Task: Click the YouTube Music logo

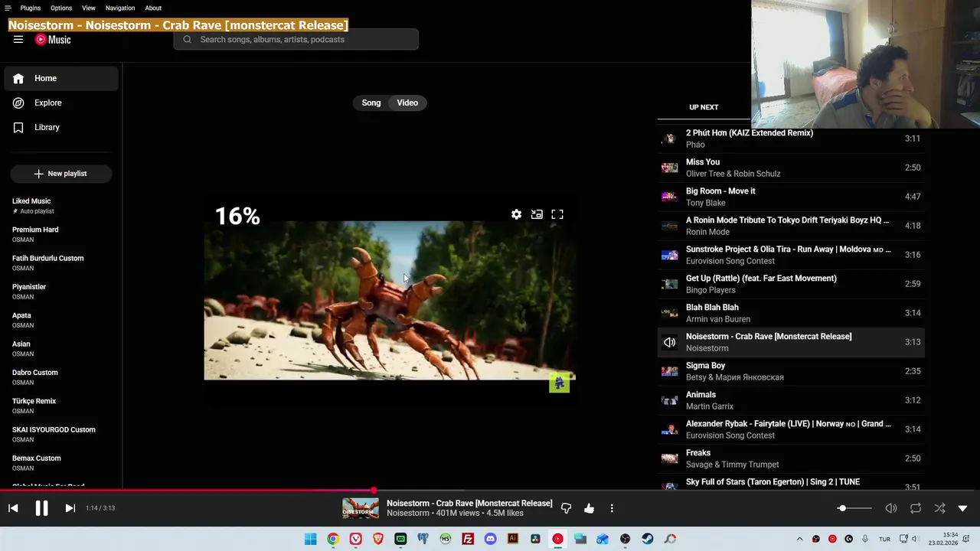Action: (53, 40)
